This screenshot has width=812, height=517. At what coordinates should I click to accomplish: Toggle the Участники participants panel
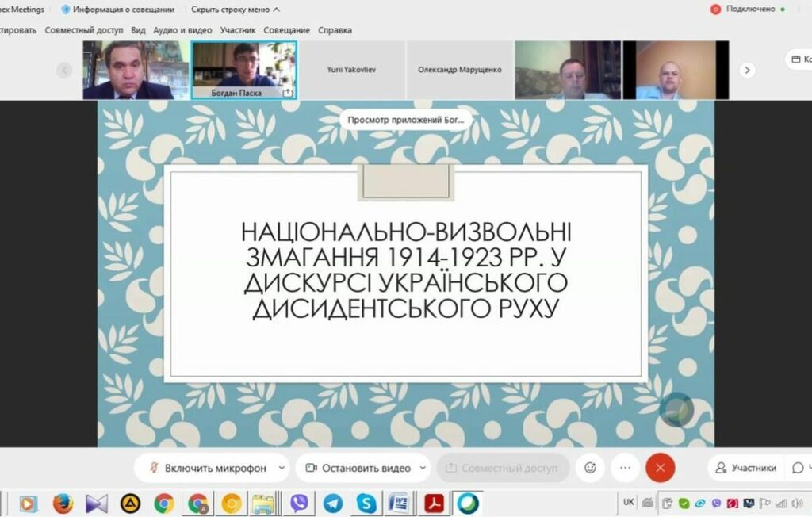point(745,468)
